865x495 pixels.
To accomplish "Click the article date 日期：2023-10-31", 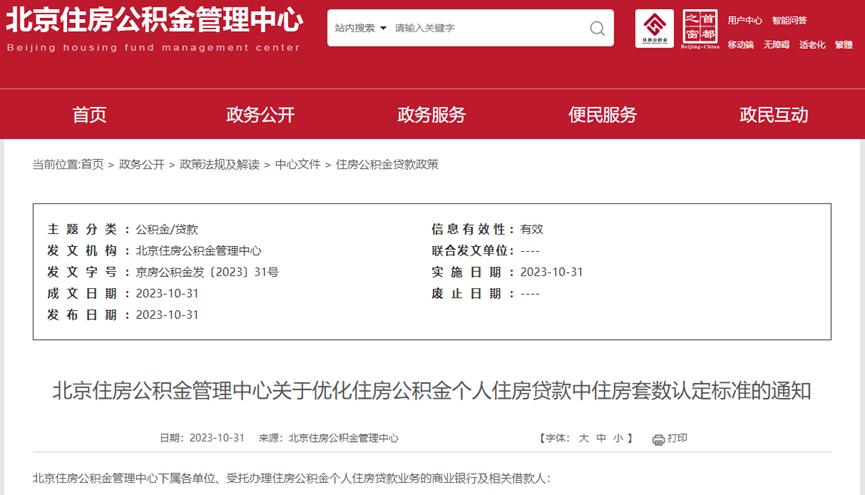I will pos(202,438).
